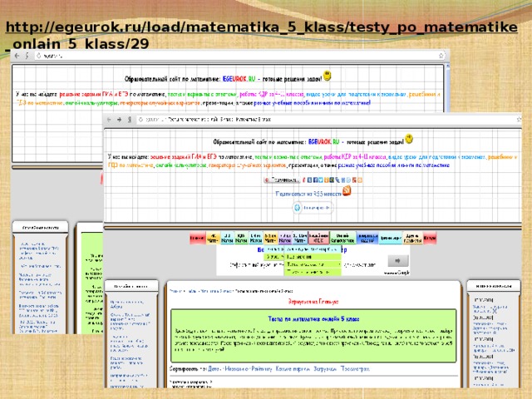Select the last red tab in navigation bar

tap(430, 239)
